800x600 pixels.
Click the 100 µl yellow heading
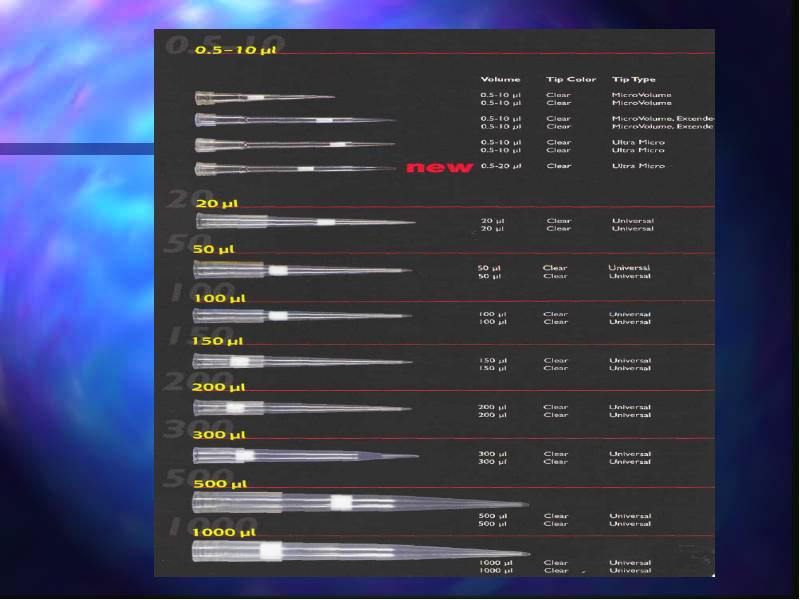pyautogui.click(x=219, y=298)
